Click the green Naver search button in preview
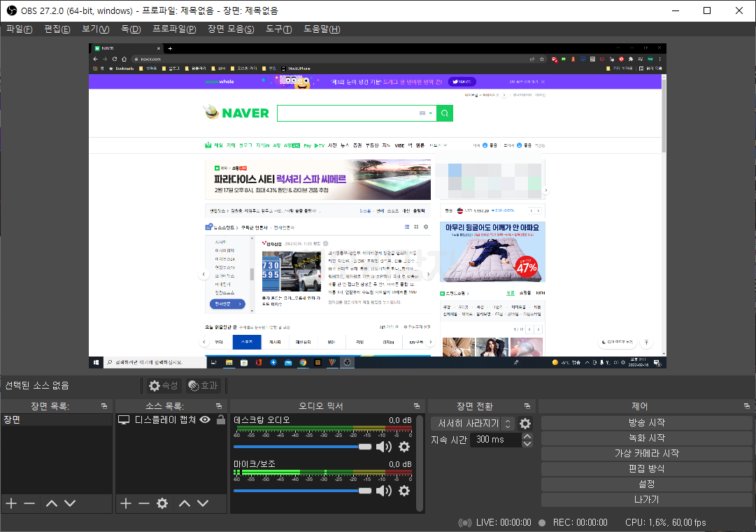Image resolution: width=756 pixels, height=532 pixels. tap(445, 113)
